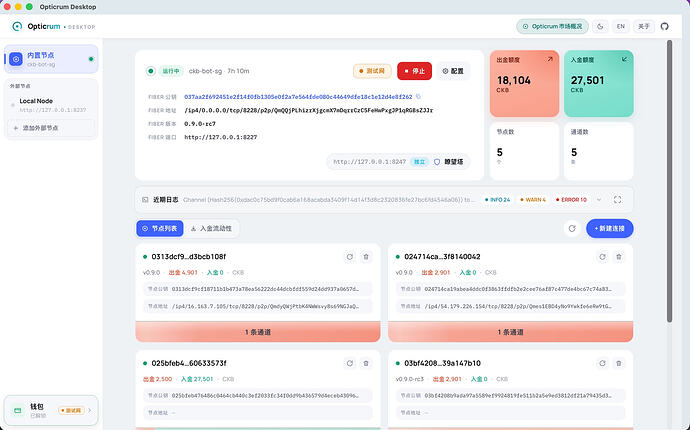Image resolution: width=690 pixels, height=430 pixels.
Task: Click node 公钥 field of 0313dcf9
Action: [258, 289]
